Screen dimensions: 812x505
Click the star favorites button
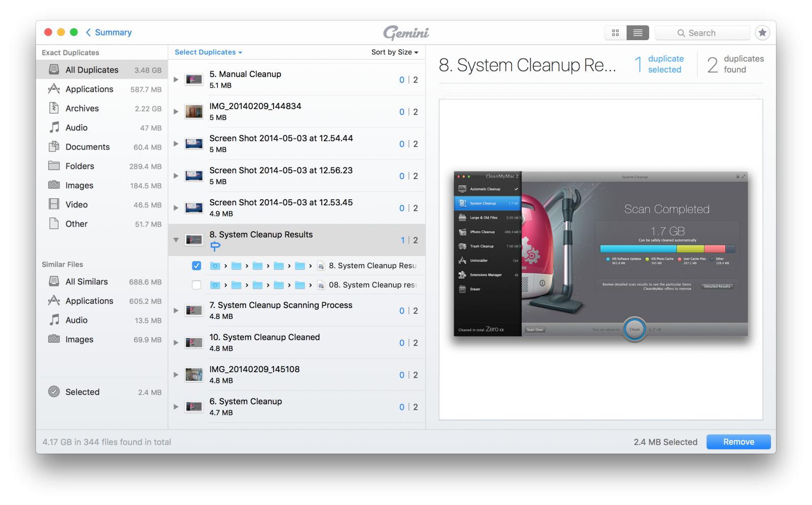tap(762, 32)
